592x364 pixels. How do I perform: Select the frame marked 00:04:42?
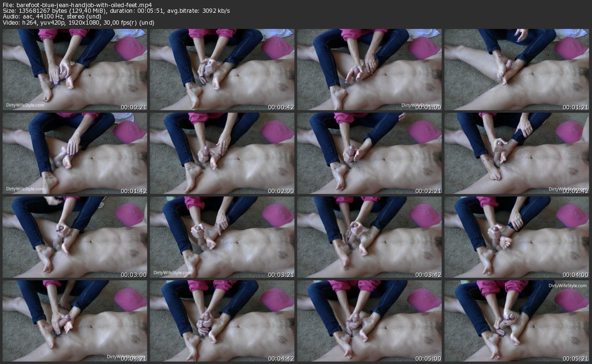tap(222, 320)
